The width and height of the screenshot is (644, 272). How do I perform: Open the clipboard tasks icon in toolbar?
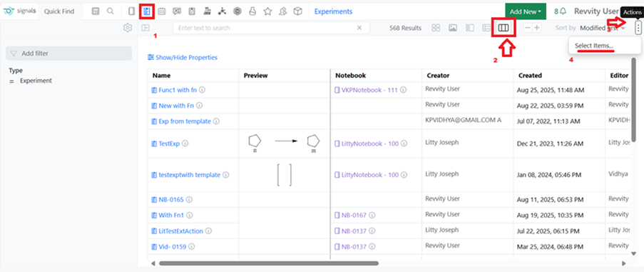point(192,11)
